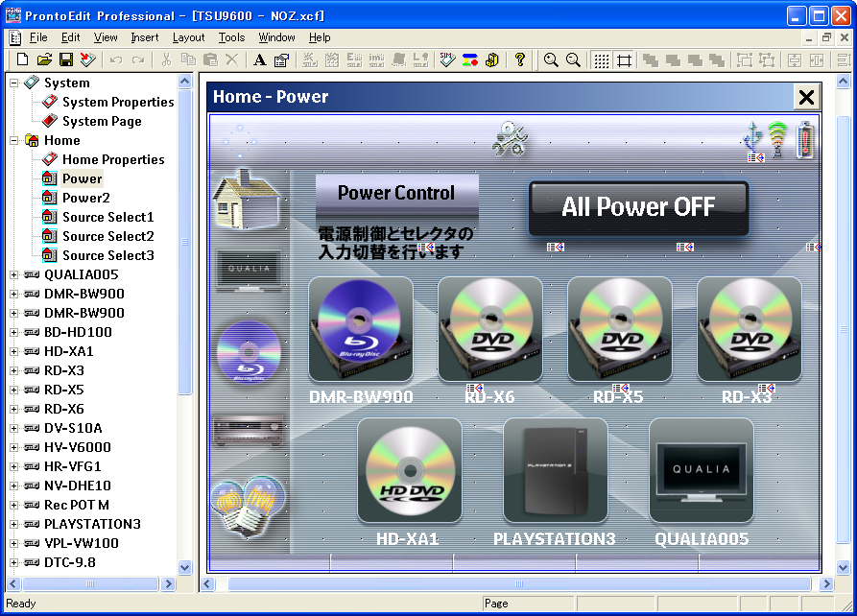The image size is (857, 616).
Task: Save the configuration with the floppy icon
Action: tap(65, 59)
